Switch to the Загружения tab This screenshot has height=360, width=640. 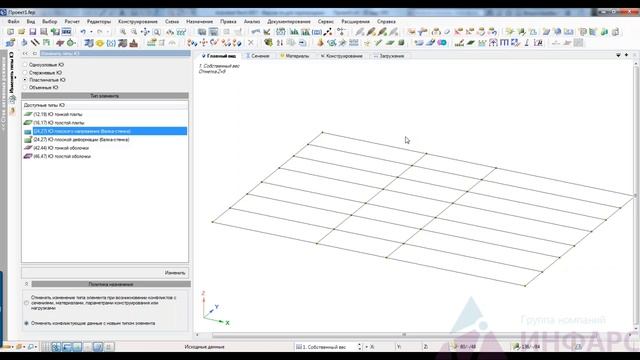pyautogui.click(x=389, y=56)
